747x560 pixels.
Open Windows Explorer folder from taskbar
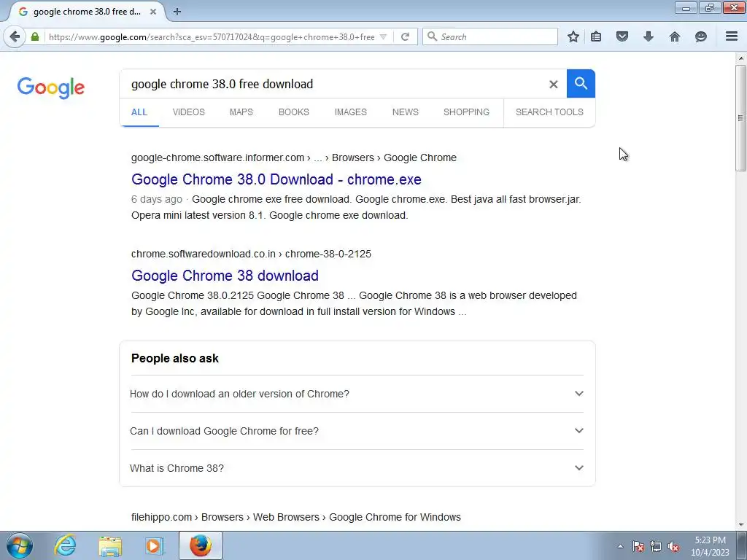click(110, 545)
